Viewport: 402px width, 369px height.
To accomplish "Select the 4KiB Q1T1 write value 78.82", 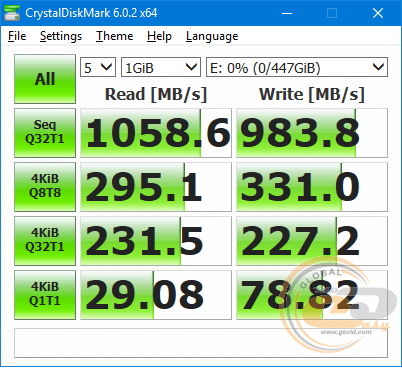I will click(x=312, y=295).
